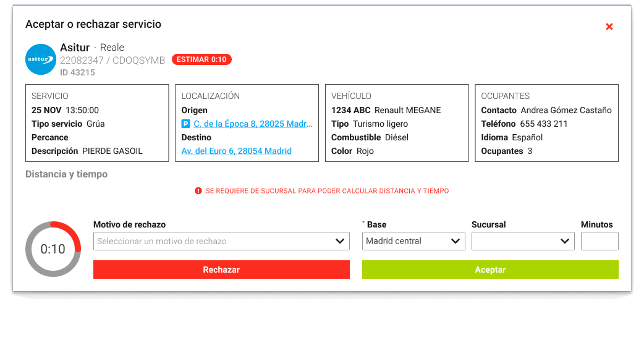
Task: Click the OCUPANTES panel heading
Action: point(505,96)
